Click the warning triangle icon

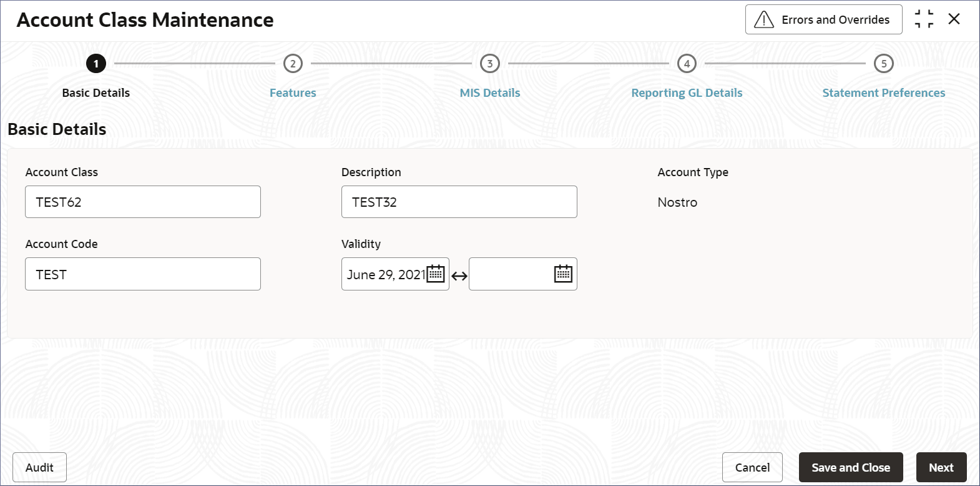[763, 19]
